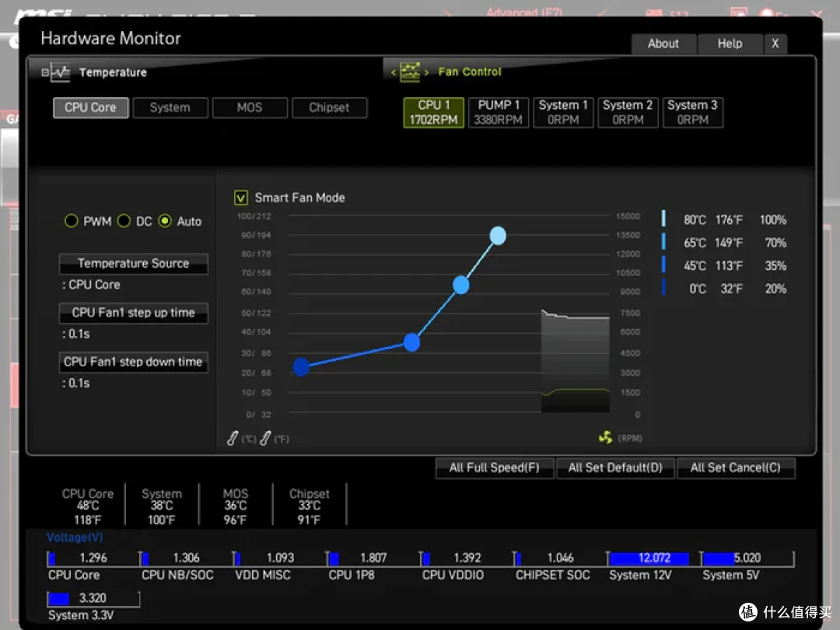
Task: Click the System 3.3V voltage bar
Action: (94, 598)
